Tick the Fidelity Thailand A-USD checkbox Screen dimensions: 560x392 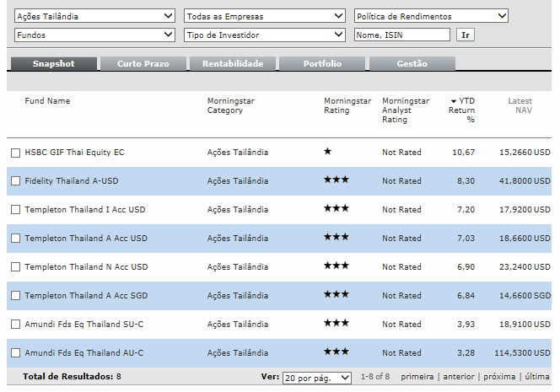15,181
